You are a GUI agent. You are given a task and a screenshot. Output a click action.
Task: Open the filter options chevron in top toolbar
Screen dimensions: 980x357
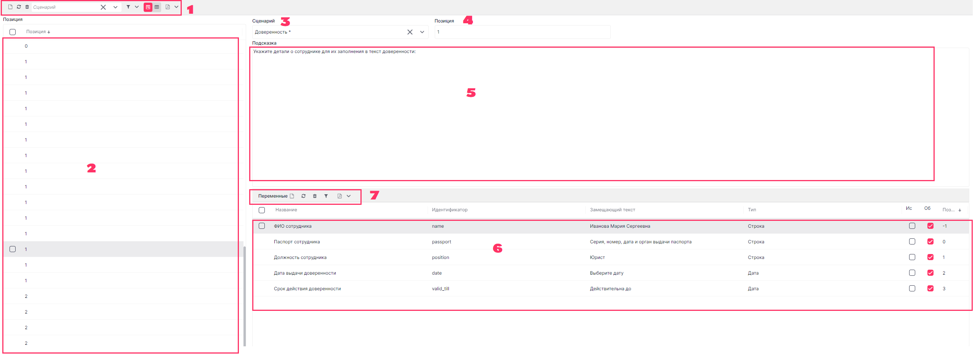point(137,7)
